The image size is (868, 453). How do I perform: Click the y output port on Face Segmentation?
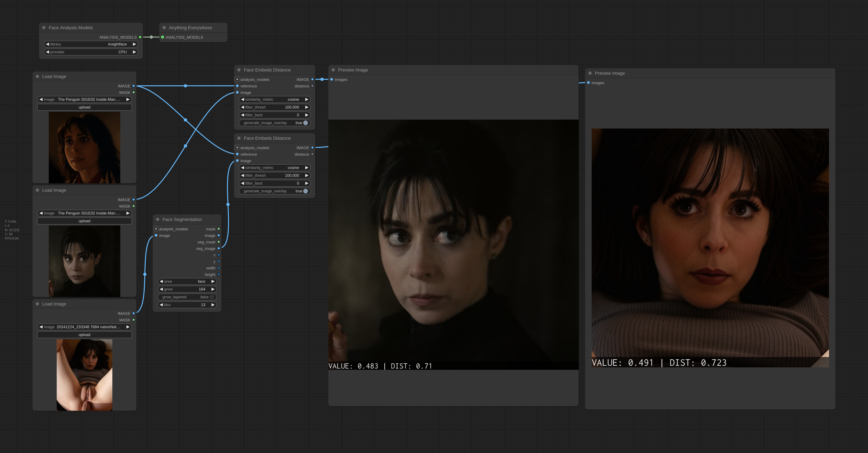pyautogui.click(x=219, y=261)
